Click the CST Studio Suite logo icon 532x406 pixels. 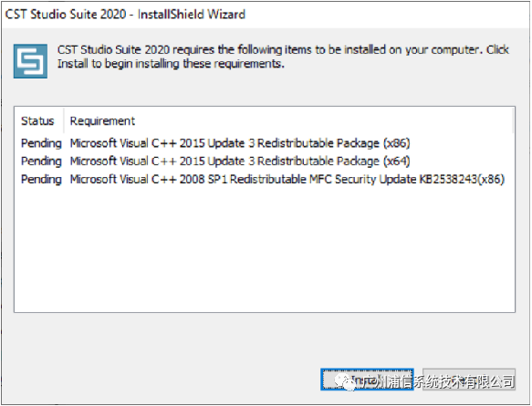[x=30, y=61]
